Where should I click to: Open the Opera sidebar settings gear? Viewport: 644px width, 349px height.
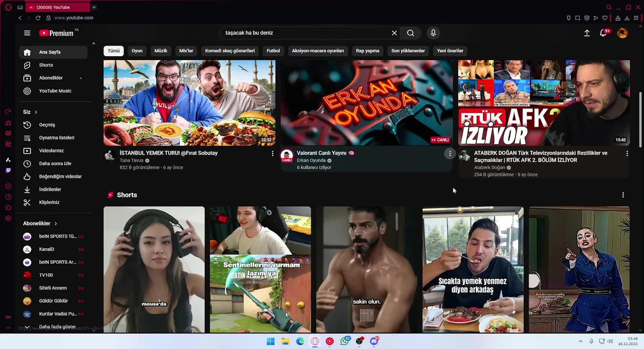pyautogui.click(x=8, y=219)
